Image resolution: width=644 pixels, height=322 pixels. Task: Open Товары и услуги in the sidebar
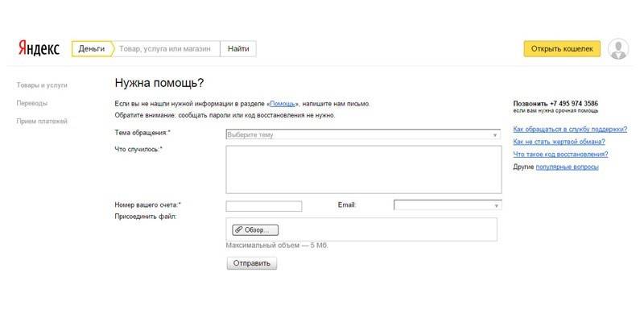pyautogui.click(x=42, y=85)
